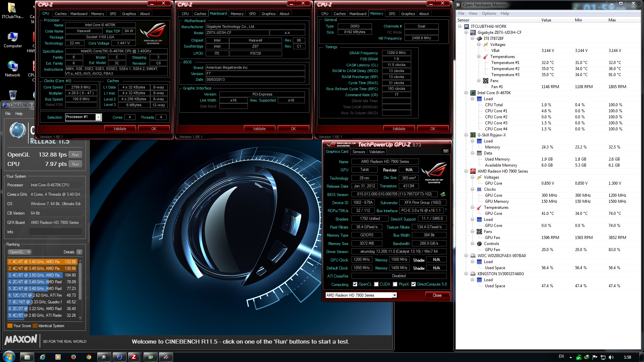Open the Options menu in Hardware Monitor
The image size is (644, 362).
tap(489, 13)
